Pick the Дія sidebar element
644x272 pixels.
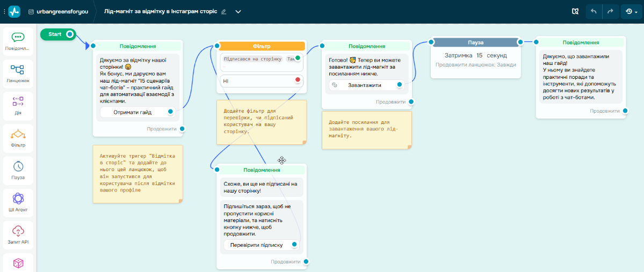18,105
